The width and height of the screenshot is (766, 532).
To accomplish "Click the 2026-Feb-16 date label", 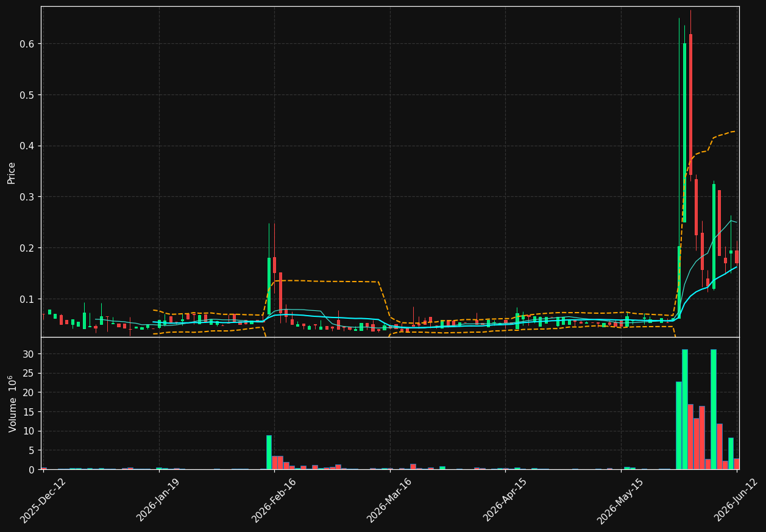I will coord(274,500).
